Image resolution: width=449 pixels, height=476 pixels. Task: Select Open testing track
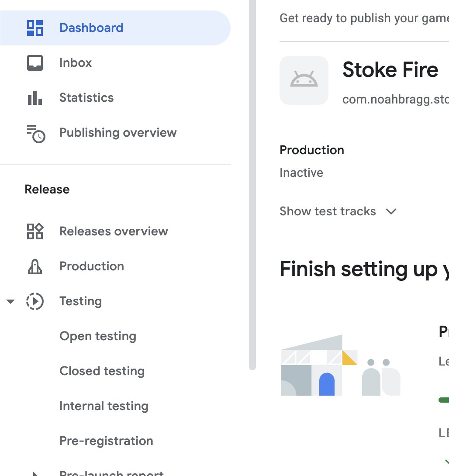click(98, 336)
